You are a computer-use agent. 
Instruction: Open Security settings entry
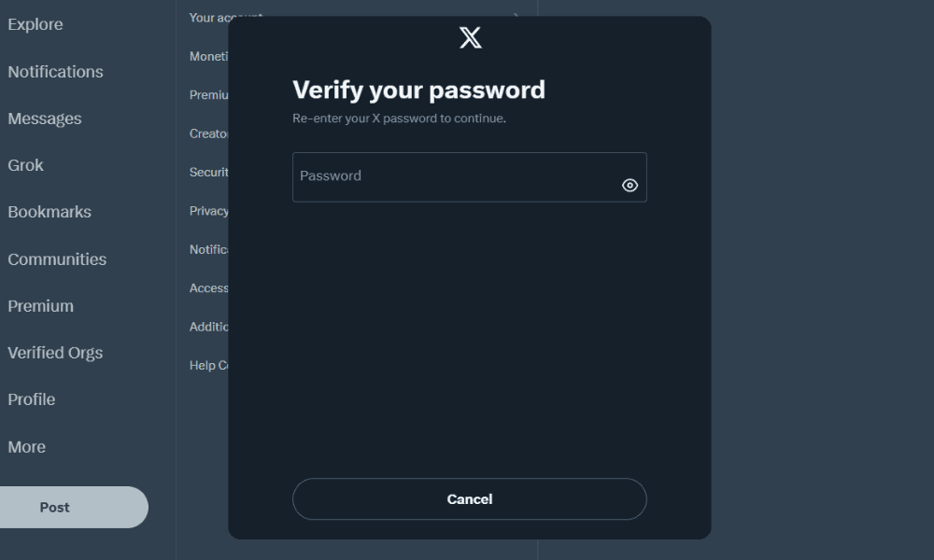(209, 172)
